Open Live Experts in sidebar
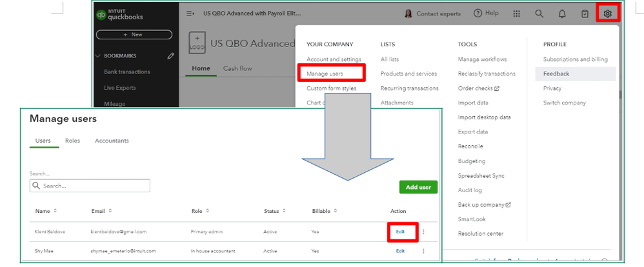This screenshot has height=267, width=644. (x=119, y=88)
